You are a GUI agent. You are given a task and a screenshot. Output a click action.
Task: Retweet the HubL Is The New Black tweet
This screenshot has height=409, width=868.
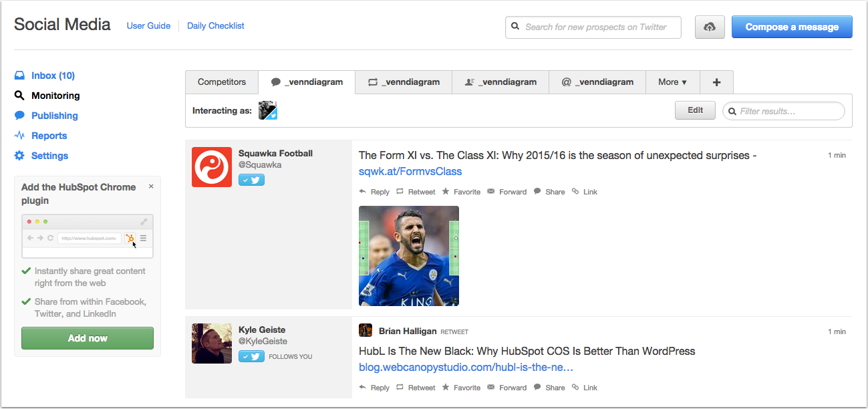pos(416,388)
